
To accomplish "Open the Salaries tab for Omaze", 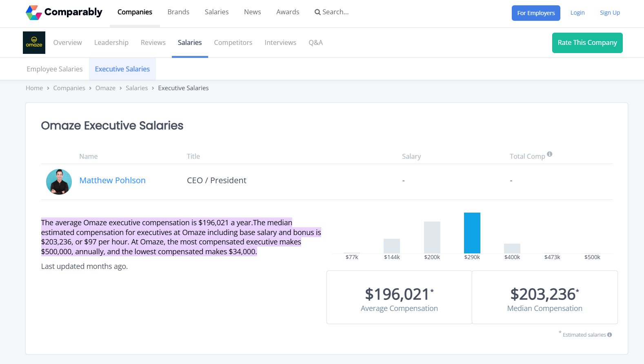I will point(190,42).
